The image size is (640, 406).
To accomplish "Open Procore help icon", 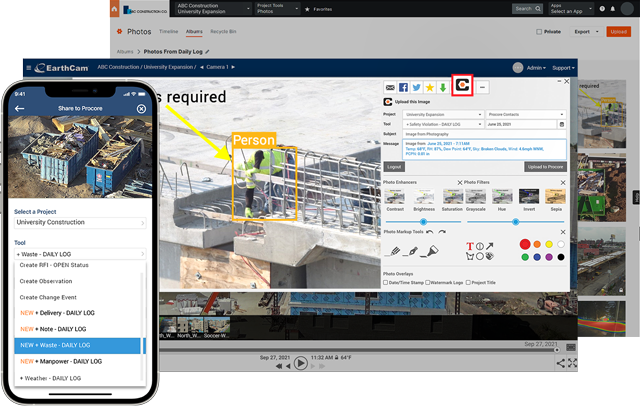I will (602, 9).
